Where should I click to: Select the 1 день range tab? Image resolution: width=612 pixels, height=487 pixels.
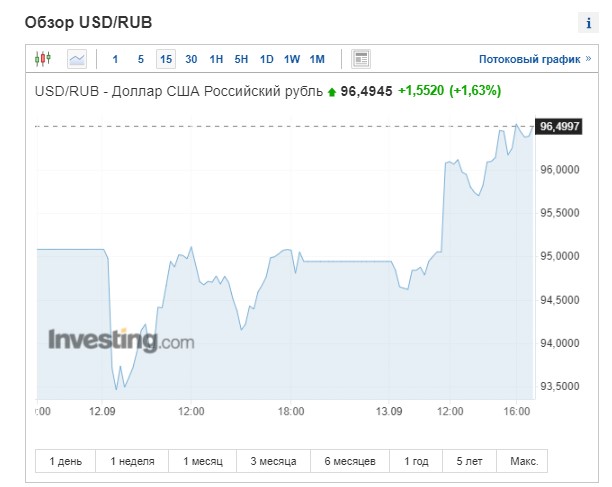tap(66, 461)
